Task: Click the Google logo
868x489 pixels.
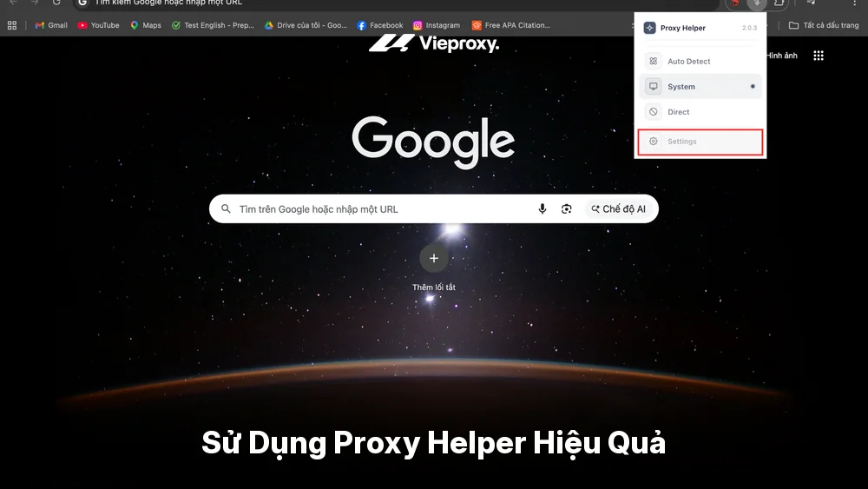Action: (433, 142)
